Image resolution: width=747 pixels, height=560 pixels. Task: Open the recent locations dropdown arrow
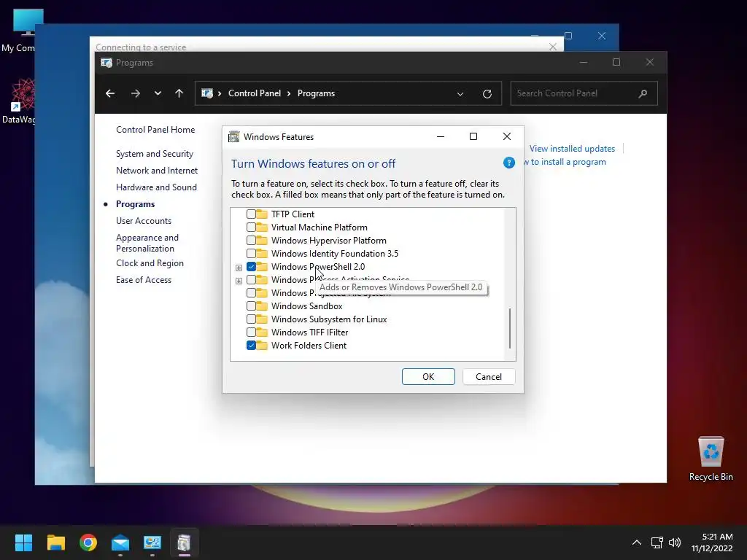(158, 93)
